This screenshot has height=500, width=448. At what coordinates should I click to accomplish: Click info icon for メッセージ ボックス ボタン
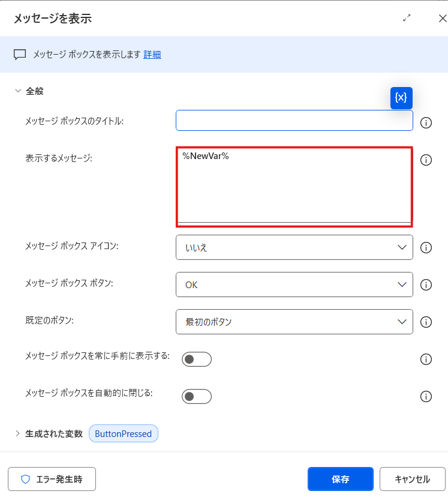(426, 285)
